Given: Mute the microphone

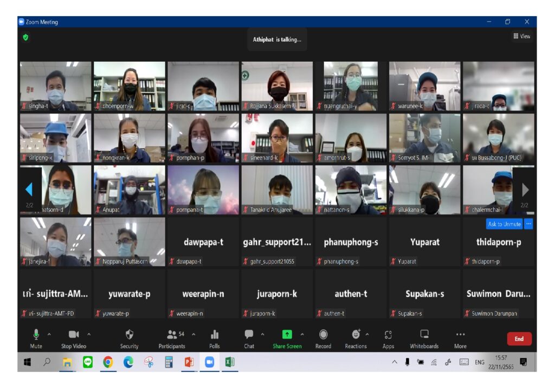Looking at the screenshot, I should point(36,335).
